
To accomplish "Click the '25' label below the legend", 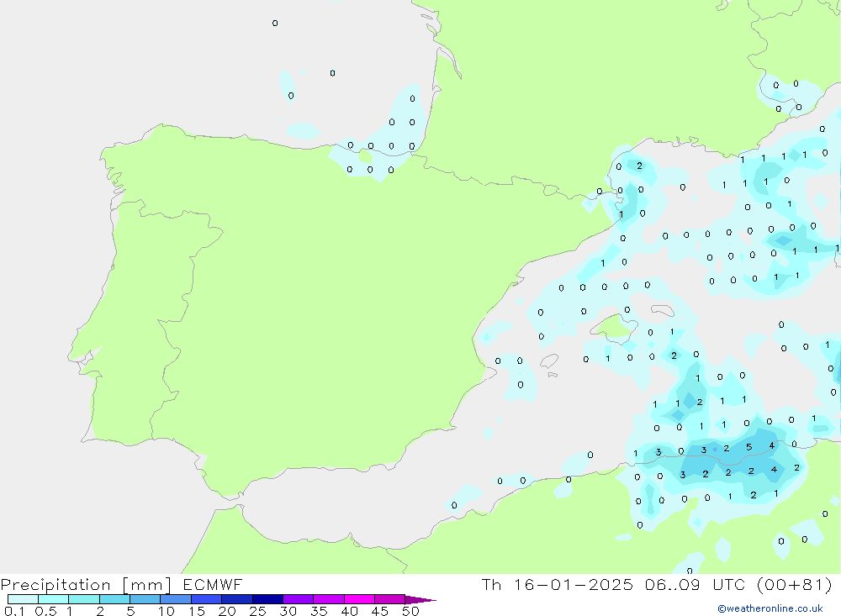I will click(x=257, y=611).
